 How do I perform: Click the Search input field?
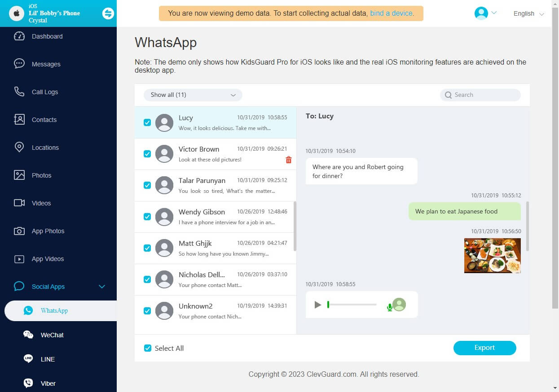pyautogui.click(x=480, y=95)
